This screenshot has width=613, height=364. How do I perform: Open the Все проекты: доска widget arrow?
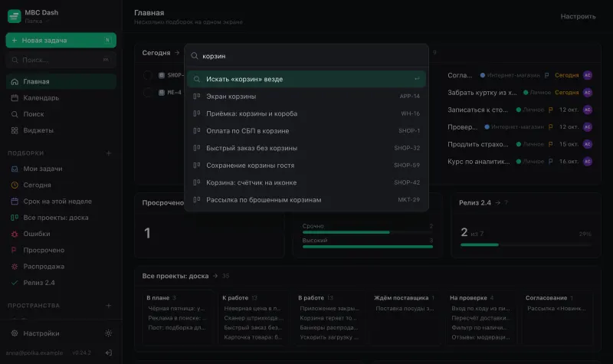215,276
